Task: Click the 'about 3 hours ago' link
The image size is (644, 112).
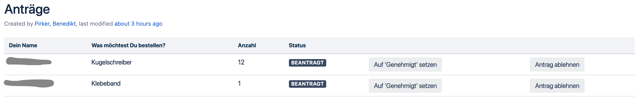Action: (x=138, y=24)
